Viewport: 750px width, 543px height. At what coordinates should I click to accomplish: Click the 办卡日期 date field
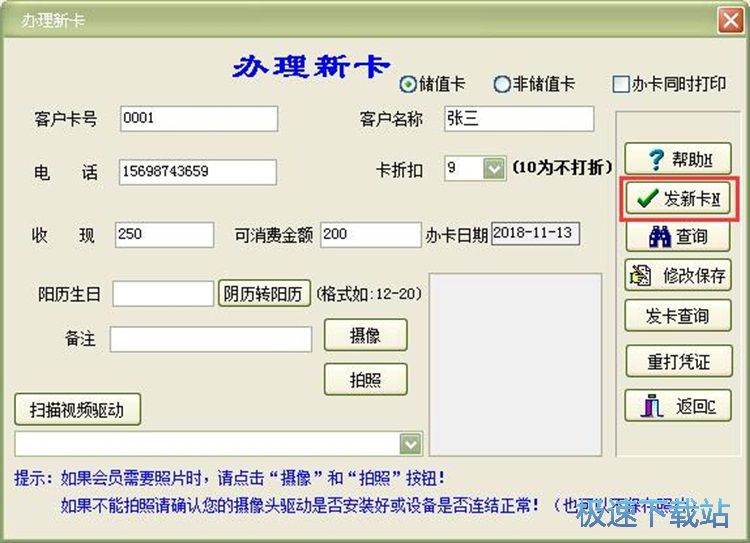tap(535, 233)
